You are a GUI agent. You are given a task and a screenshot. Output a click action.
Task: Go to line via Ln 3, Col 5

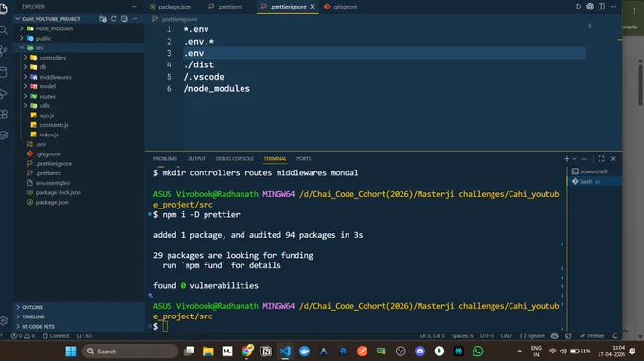(432, 336)
